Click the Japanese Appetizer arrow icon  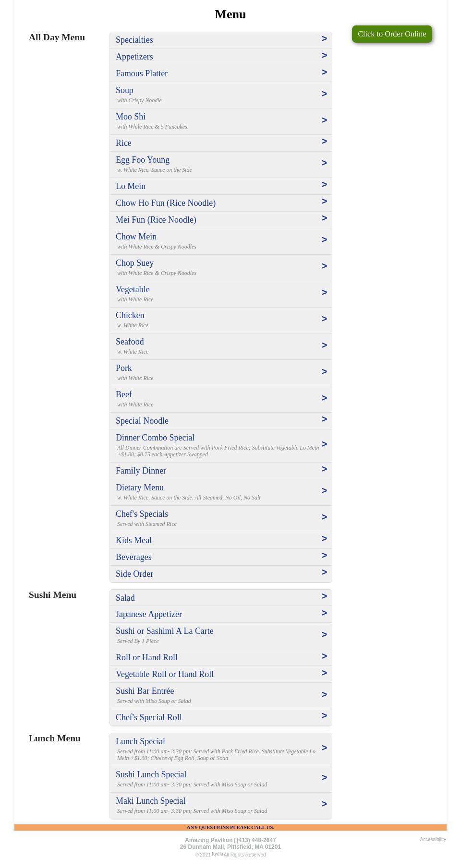click(324, 613)
